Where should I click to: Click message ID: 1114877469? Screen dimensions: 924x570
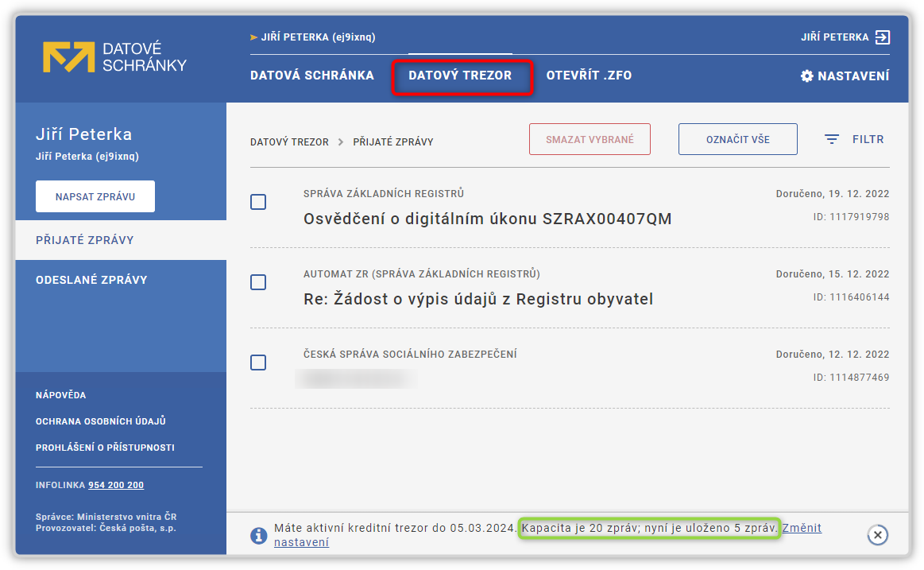pyautogui.click(x=852, y=378)
